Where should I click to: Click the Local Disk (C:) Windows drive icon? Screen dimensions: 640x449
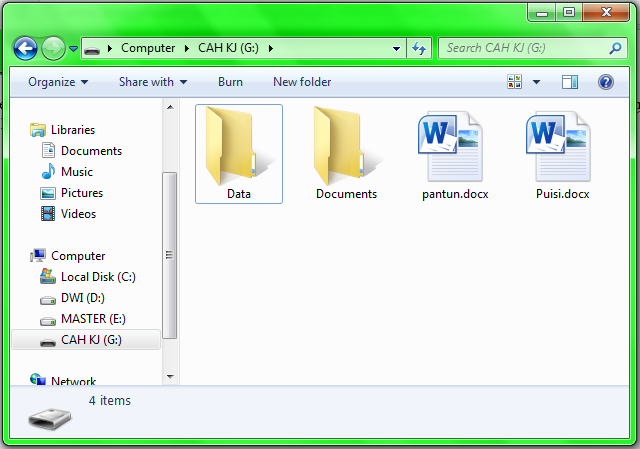(x=48, y=276)
